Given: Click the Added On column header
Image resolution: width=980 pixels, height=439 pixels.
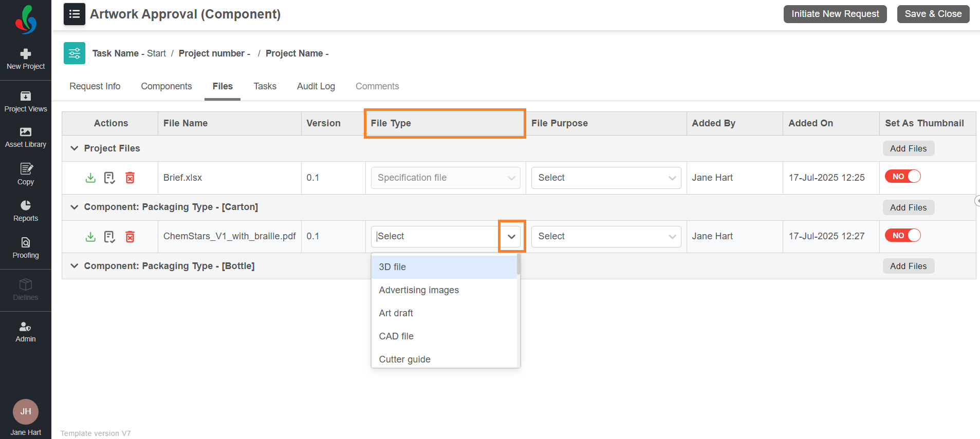Looking at the screenshot, I should pos(831,123).
